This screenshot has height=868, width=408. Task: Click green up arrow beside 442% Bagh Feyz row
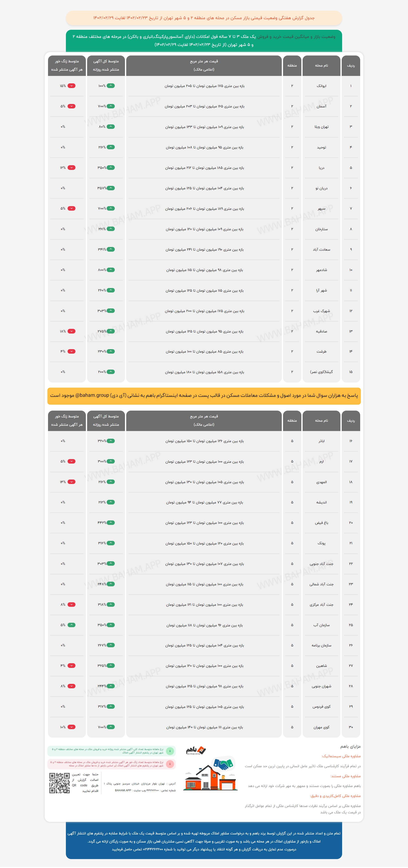pyautogui.click(x=111, y=523)
